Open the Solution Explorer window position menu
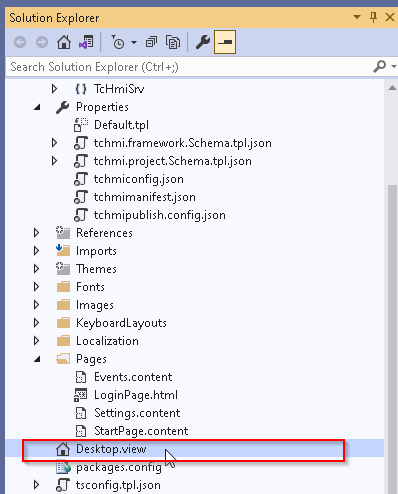The height and width of the screenshot is (494, 398). coord(357,17)
